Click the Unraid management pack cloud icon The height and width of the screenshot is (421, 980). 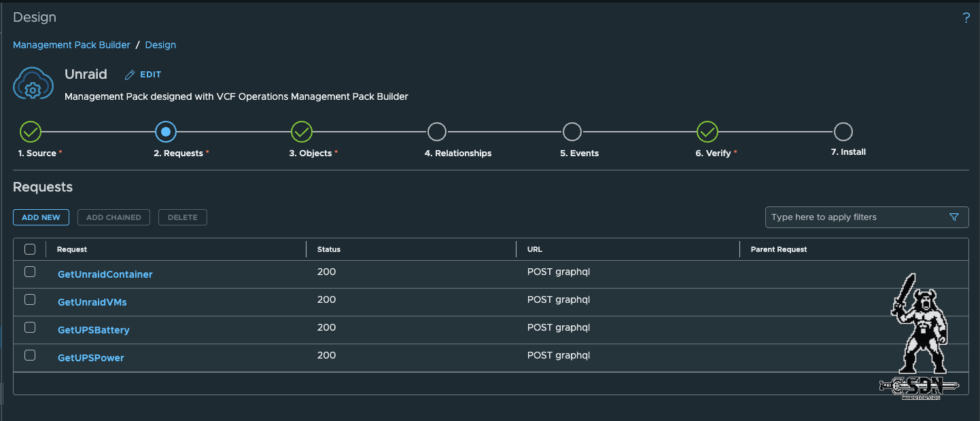click(x=33, y=84)
